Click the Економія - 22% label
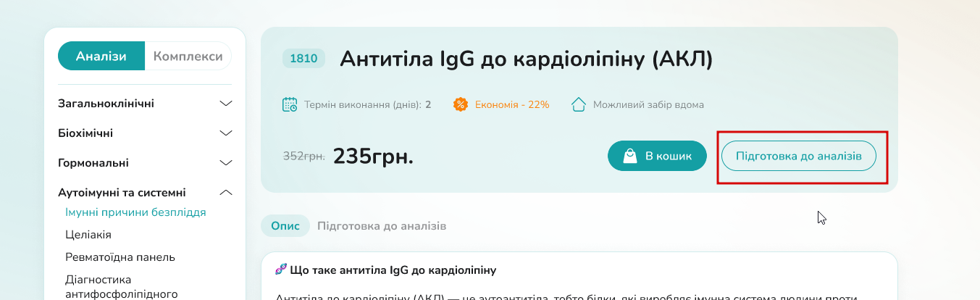 pos(512,104)
